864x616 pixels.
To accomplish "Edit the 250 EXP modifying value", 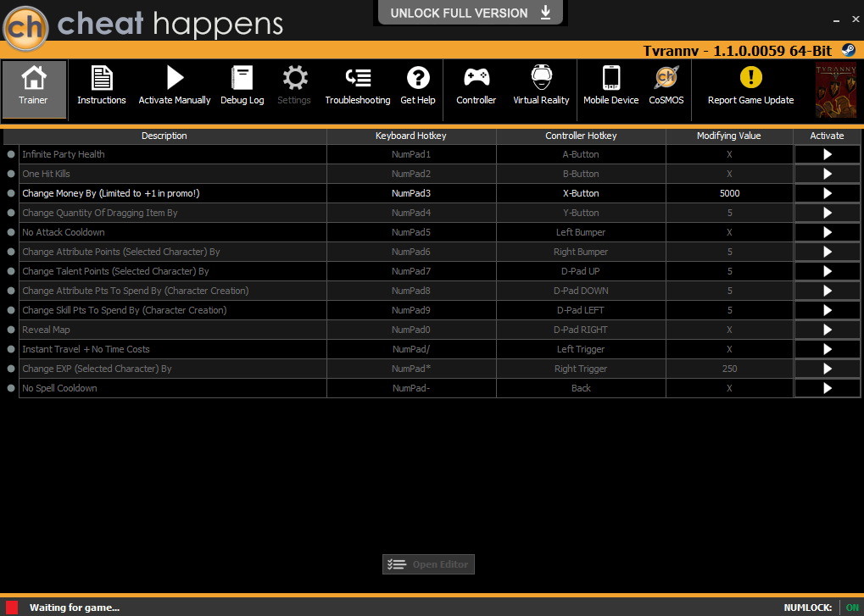I will [x=729, y=369].
